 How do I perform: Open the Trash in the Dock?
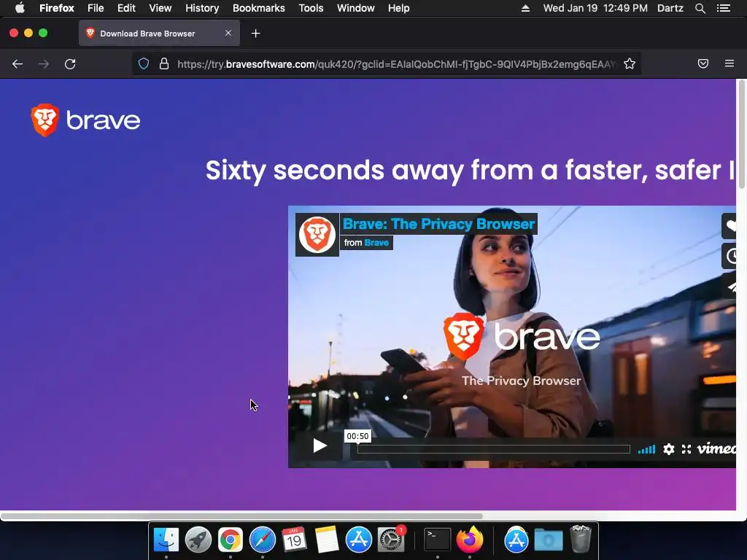[x=580, y=539]
